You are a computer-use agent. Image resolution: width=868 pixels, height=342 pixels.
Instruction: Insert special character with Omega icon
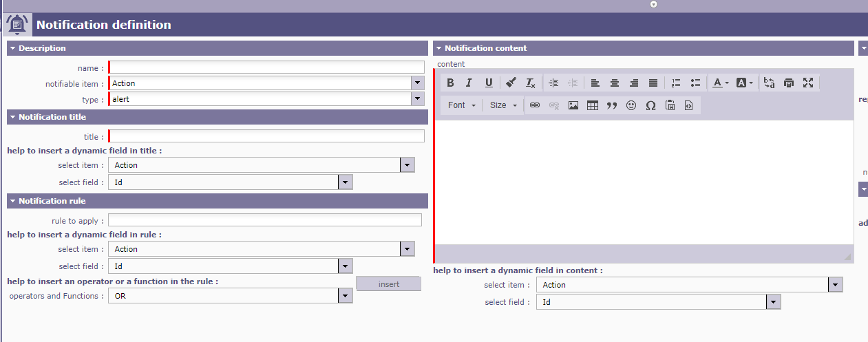(650, 105)
